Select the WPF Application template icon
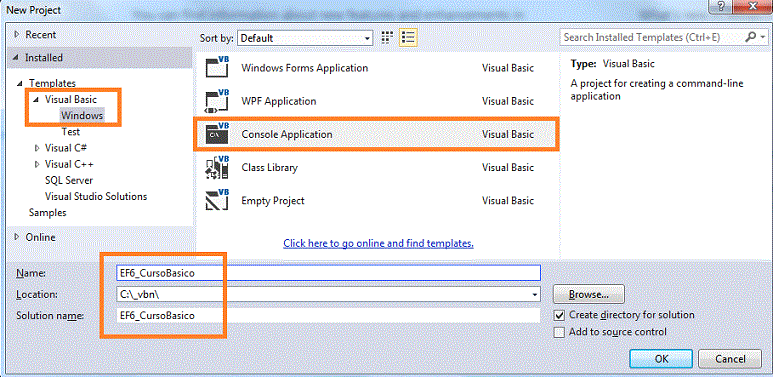773x377 pixels. pyautogui.click(x=217, y=101)
